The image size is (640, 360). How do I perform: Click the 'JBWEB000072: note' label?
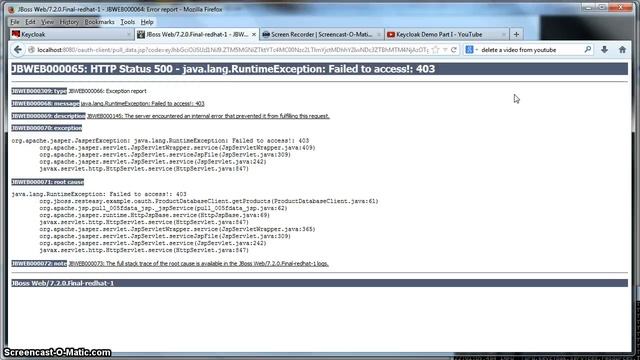coord(39,264)
